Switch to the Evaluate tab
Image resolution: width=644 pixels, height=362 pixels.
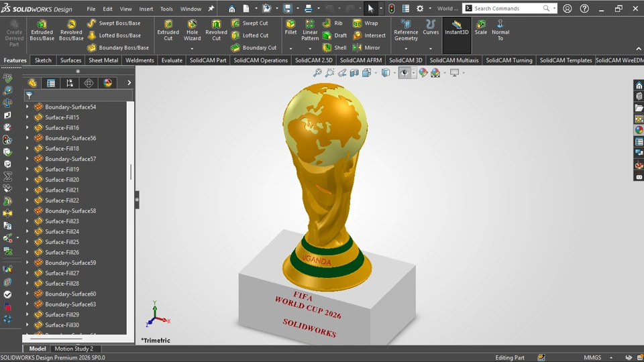click(x=172, y=60)
